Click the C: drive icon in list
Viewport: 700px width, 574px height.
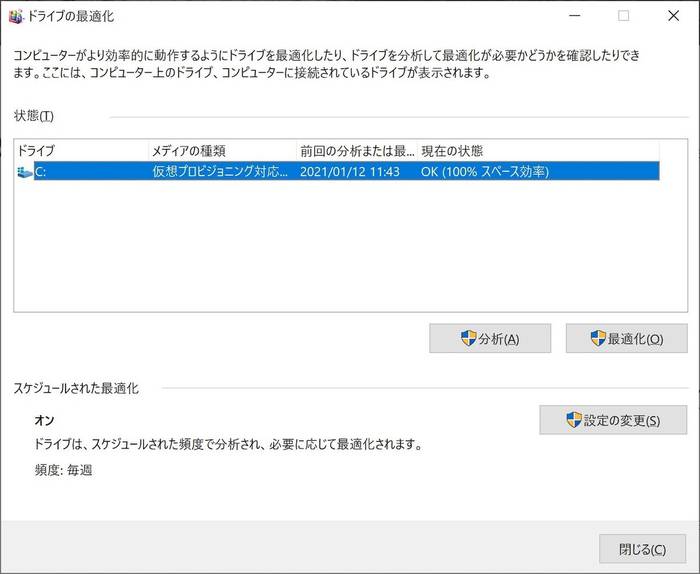(25, 171)
